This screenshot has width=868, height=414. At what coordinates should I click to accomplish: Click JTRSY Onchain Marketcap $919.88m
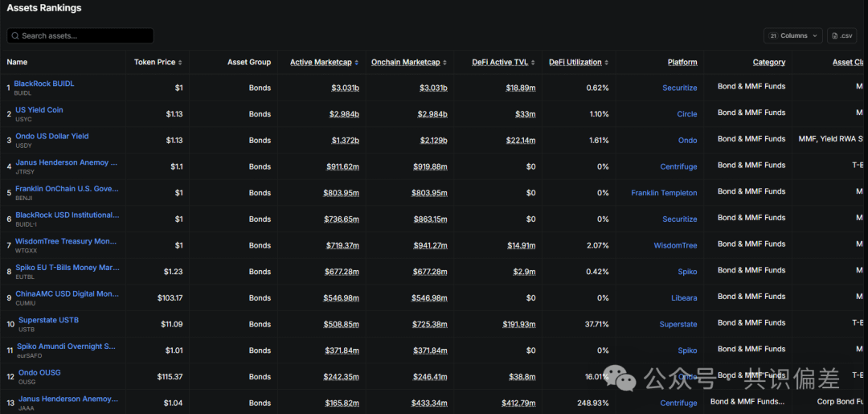430,166
